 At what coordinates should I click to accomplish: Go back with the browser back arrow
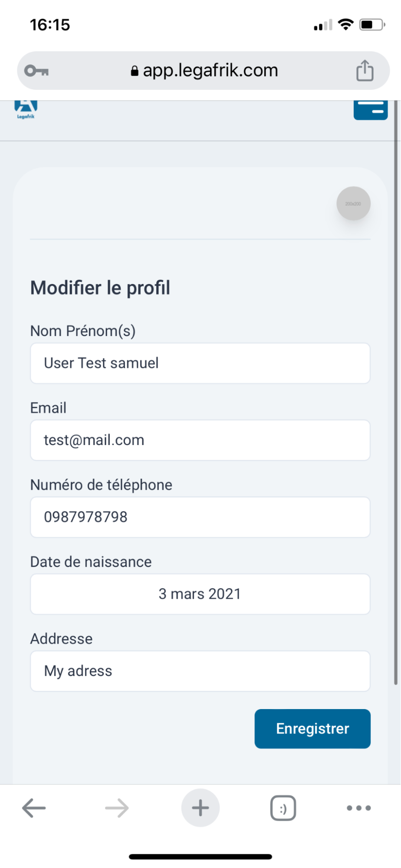34,808
